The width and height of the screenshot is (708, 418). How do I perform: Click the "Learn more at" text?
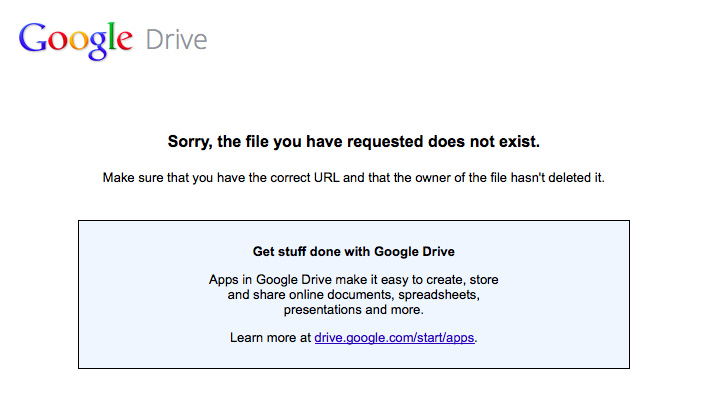(x=270, y=338)
